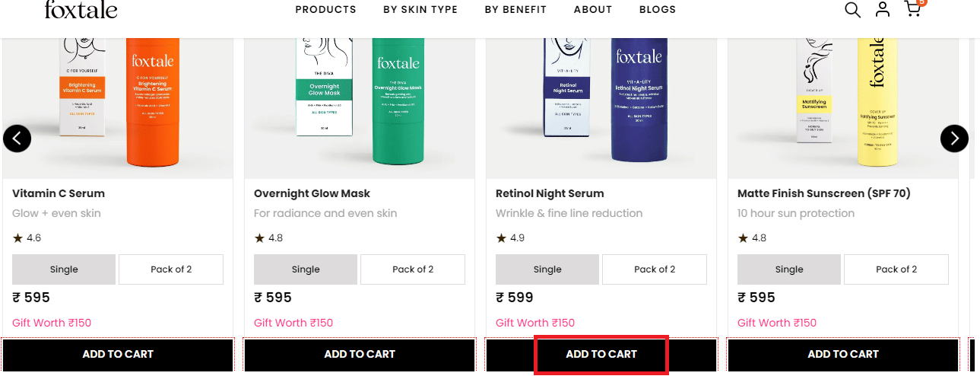The width and height of the screenshot is (980, 376).
Task: Open the Products menu
Action: click(325, 10)
